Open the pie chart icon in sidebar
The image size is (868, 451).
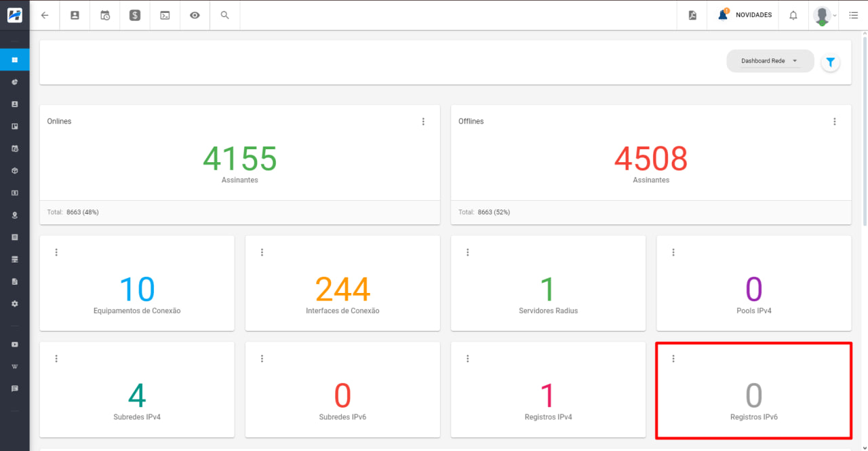click(15, 82)
